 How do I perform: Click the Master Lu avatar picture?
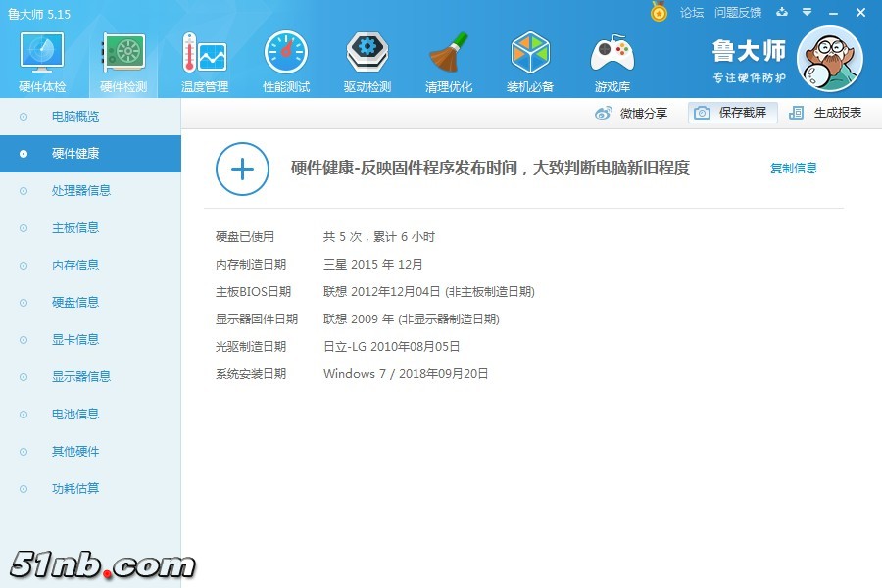[x=829, y=60]
